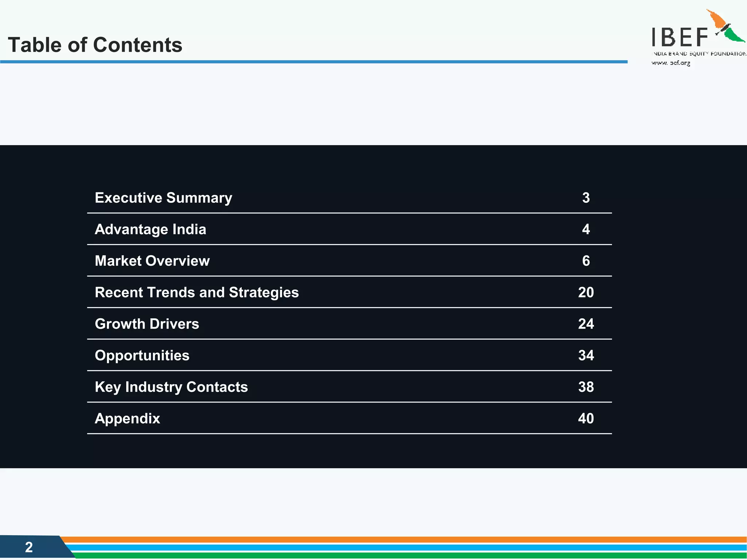
Task: Click page number 24 for Growth Drivers
Action: [x=586, y=324]
